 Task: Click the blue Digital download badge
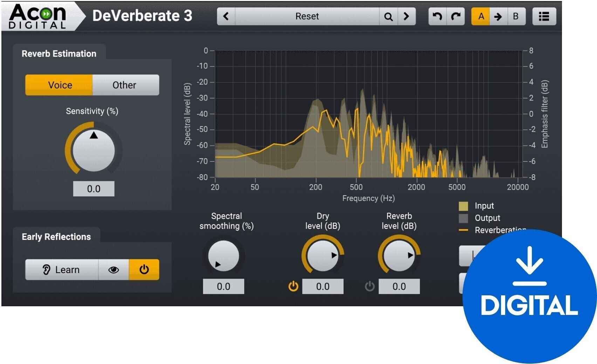coord(529,296)
